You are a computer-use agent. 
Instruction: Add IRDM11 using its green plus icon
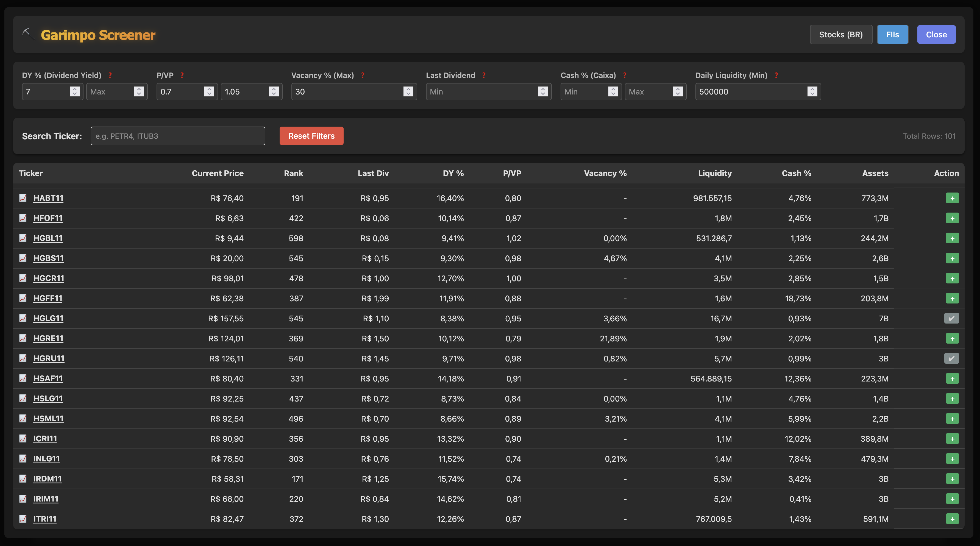point(952,479)
